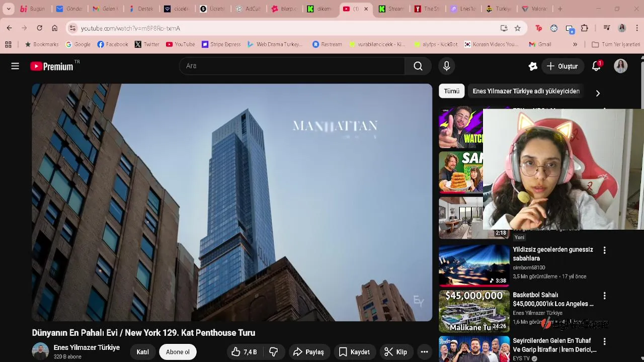Open site information icon in address bar
The image size is (644, 362).
click(72, 28)
